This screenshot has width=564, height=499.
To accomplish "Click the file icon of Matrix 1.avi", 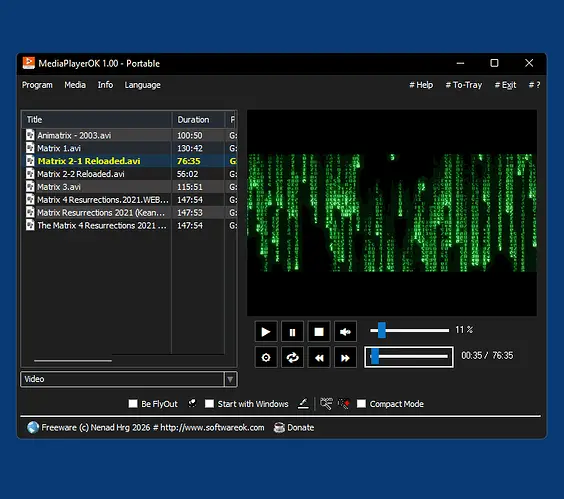I will (x=30, y=148).
